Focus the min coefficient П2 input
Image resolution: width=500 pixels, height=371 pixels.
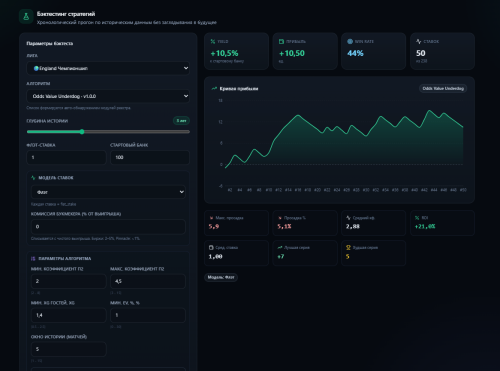pos(68,281)
